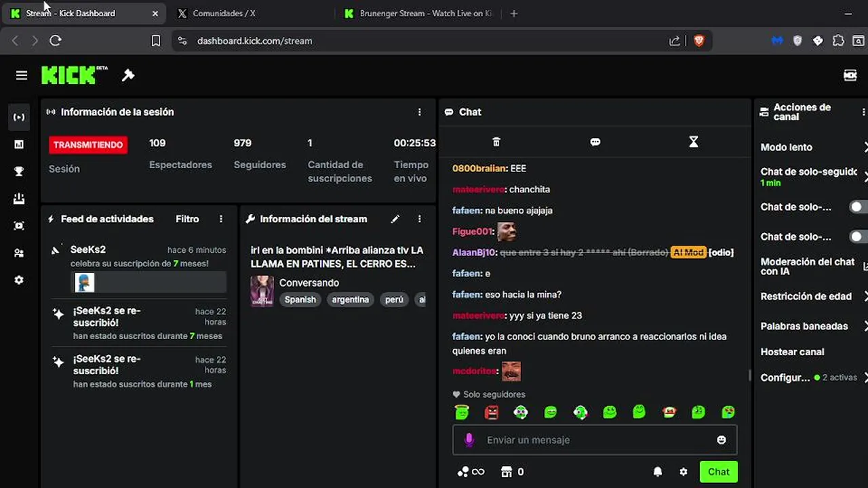Click the trash icon to clear the chat
868x488 pixels.
tap(496, 142)
